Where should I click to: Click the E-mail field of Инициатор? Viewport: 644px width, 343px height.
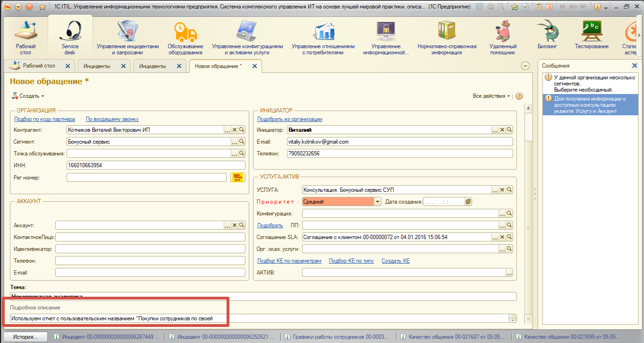(x=399, y=142)
